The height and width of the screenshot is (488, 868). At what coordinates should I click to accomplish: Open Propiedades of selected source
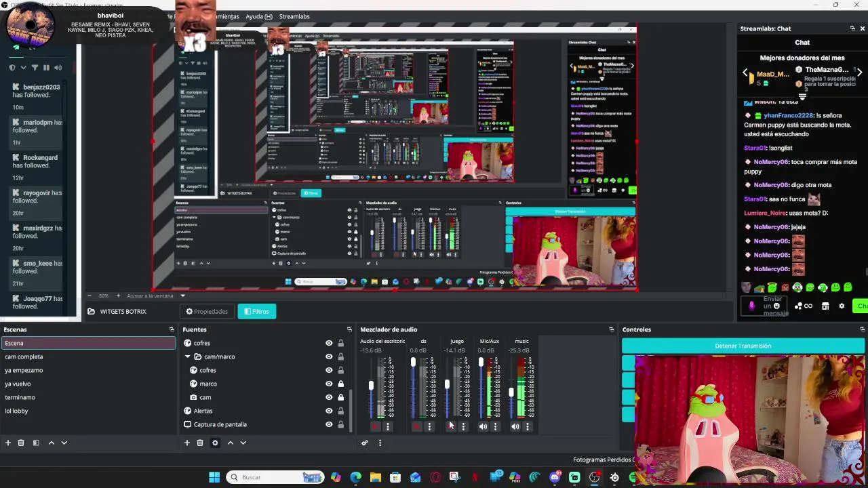tap(207, 312)
